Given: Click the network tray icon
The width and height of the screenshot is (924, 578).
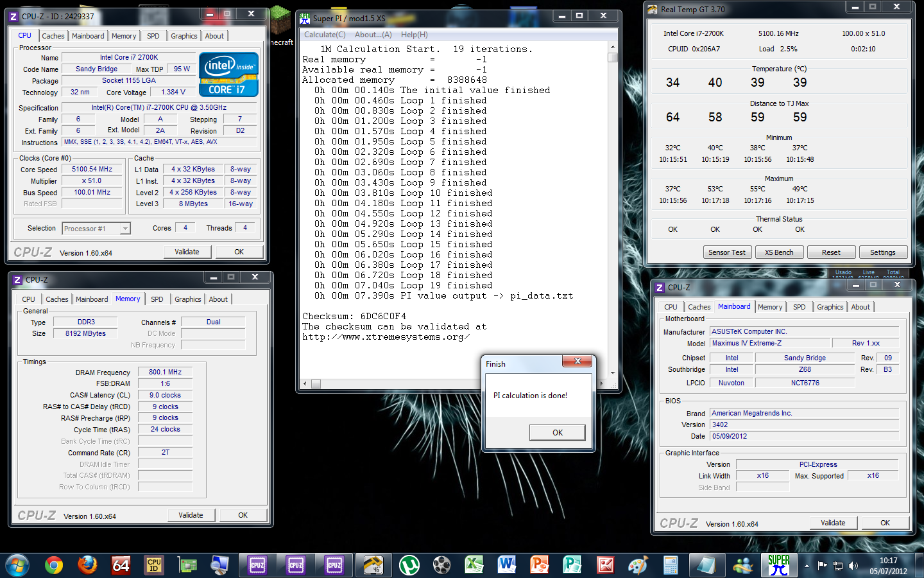Looking at the screenshot, I should pyautogui.click(x=837, y=566).
